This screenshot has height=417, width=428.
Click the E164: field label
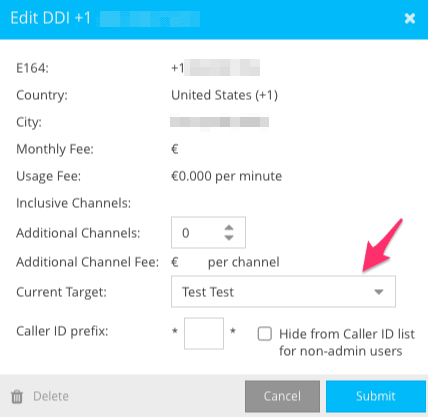click(32, 68)
